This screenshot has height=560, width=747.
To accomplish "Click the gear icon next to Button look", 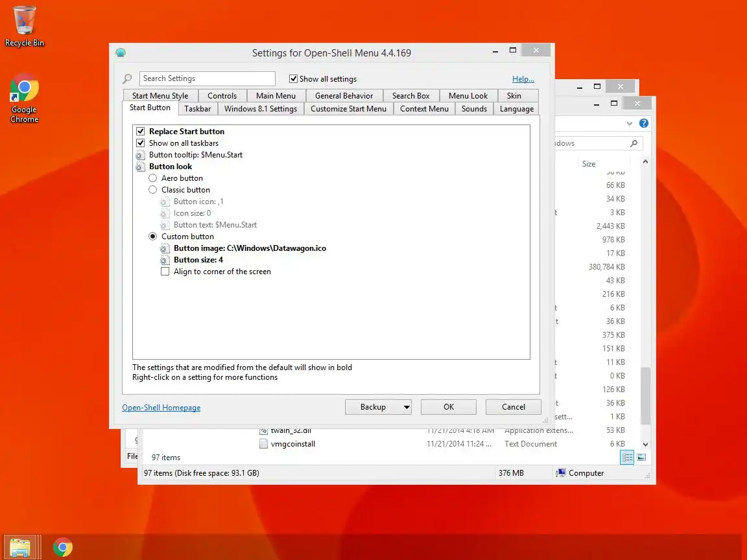I will tap(140, 167).
